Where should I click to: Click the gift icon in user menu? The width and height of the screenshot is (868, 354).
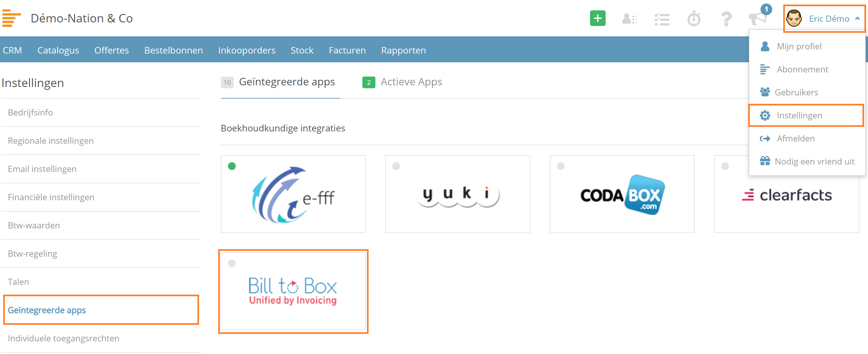pyautogui.click(x=764, y=161)
